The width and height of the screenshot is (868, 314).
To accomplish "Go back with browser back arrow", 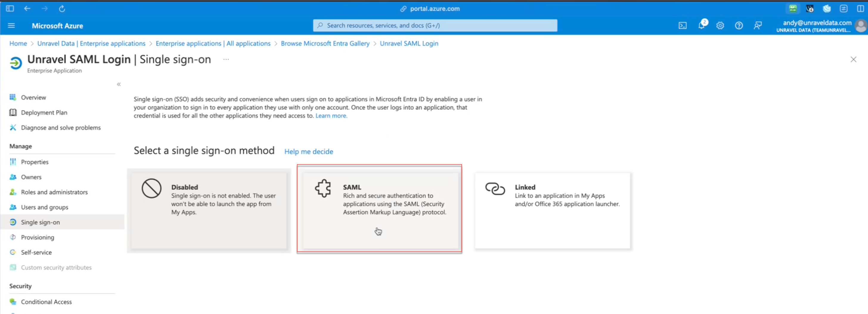I will (x=27, y=9).
